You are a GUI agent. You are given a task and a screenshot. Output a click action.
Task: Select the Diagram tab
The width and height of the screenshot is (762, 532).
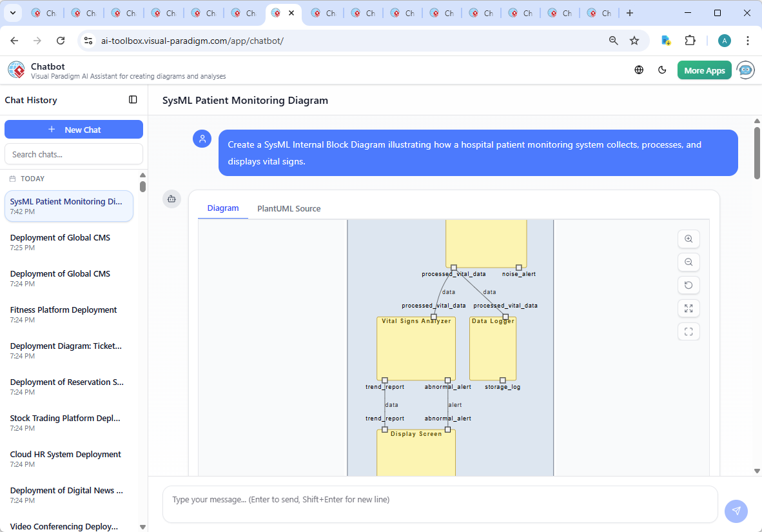coord(223,208)
